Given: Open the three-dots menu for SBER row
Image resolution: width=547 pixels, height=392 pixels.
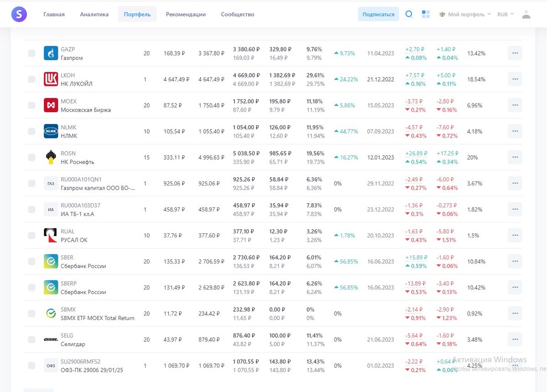Looking at the screenshot, I should pyautogui.click(x=515, y=261).
